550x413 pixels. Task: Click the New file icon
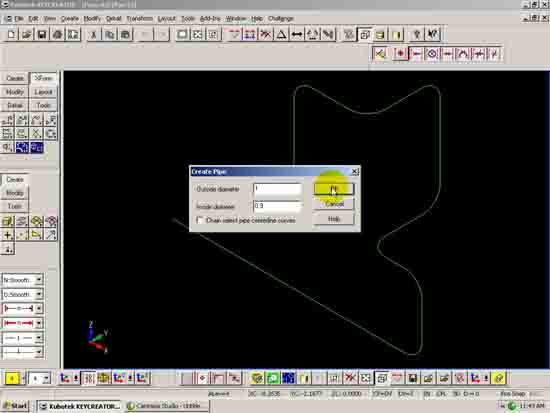click(11, 34)
